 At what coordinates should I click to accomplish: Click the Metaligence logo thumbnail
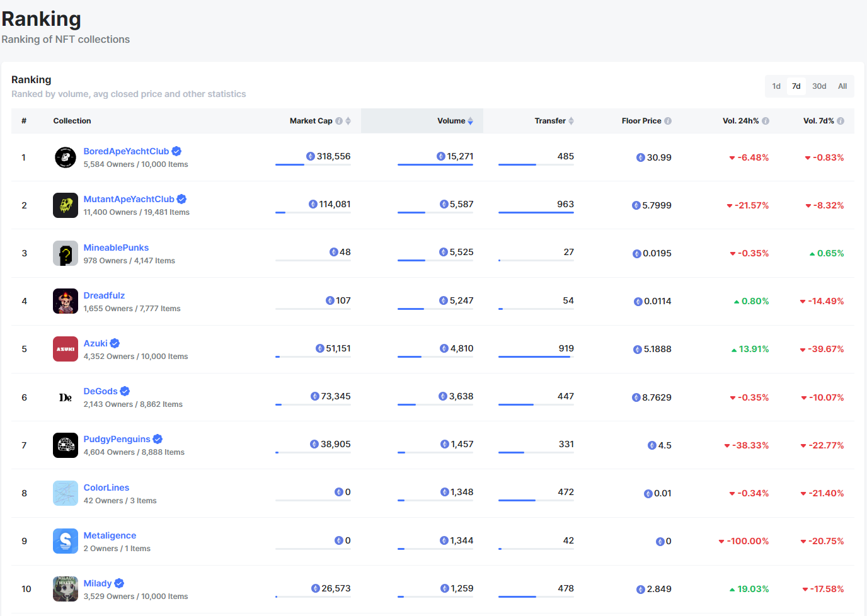tap(66, 541)
